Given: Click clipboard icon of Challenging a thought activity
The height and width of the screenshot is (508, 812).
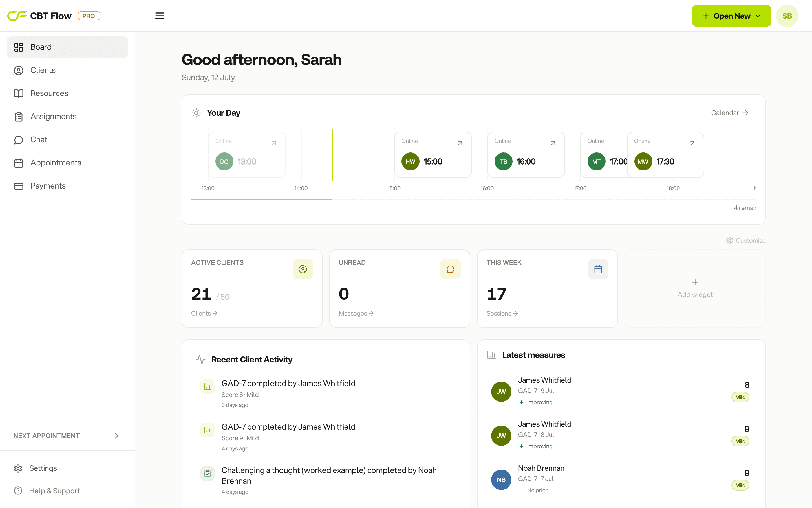Looking at the screenshot, I should [207, 473].
